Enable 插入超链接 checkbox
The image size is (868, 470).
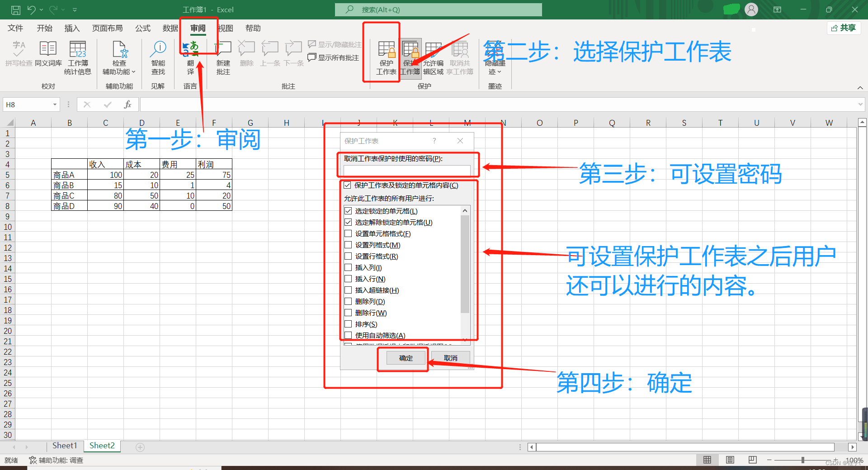[x=348, y=290]
